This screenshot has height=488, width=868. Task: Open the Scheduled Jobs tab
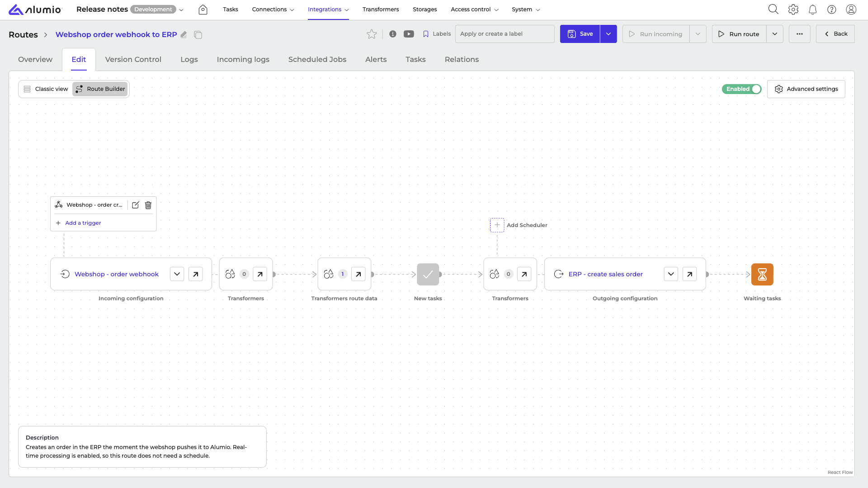[x=317, y=59]
